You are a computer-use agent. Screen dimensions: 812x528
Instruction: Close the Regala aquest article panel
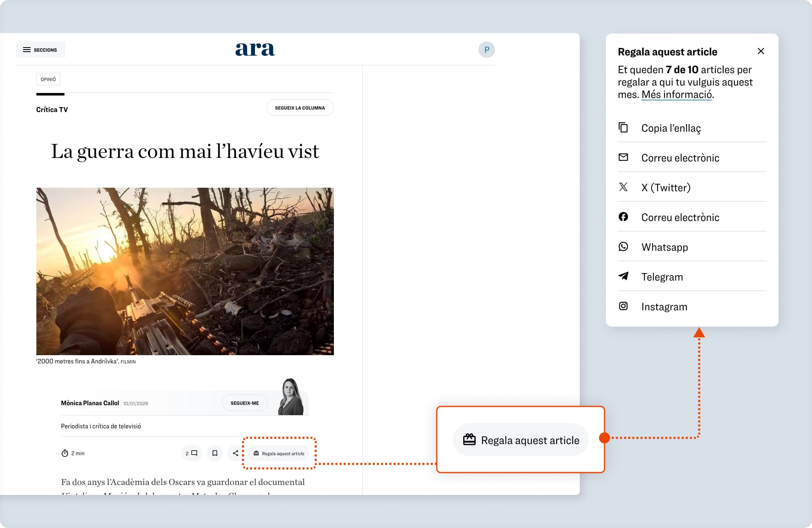(x=761, y=51)
